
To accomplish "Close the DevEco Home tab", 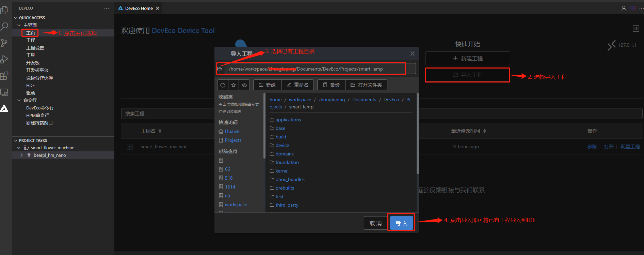I will [x=158, y=8].
